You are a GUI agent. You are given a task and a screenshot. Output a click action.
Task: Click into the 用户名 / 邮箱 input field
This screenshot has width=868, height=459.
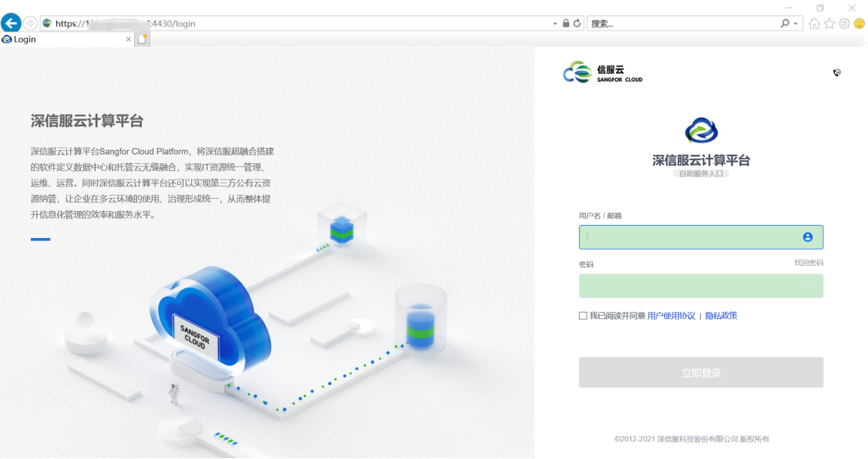[701, 237]
